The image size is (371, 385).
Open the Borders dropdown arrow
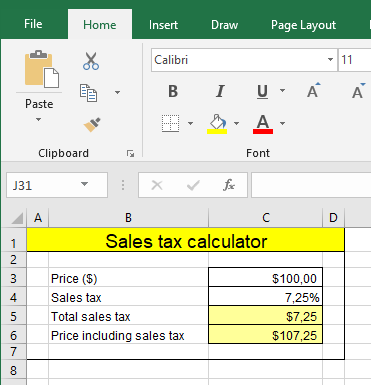(190, 123)
